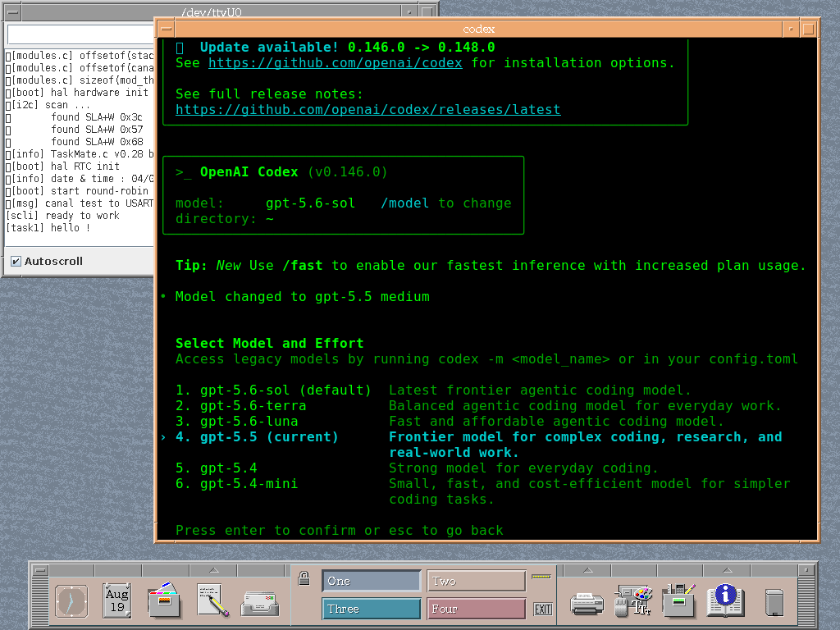Open the /dev/ttyU0 window menu button
Viewport: 840px width, 630px height.
tap(13, 11)
